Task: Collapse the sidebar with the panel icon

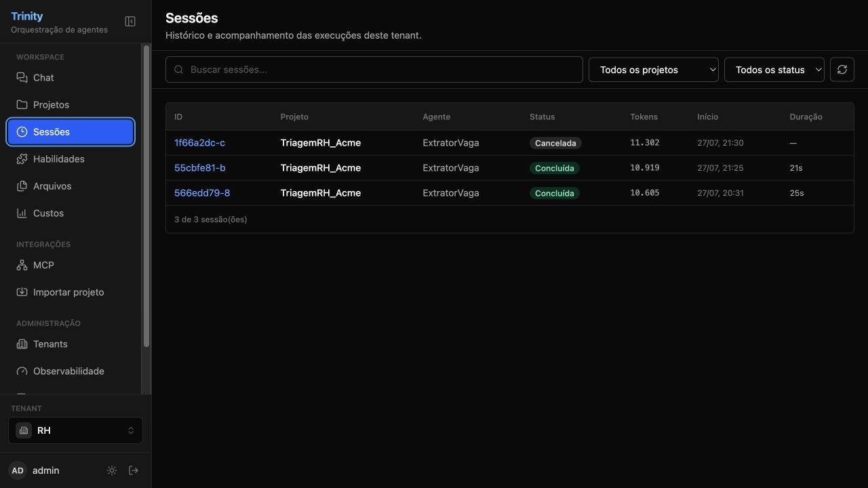Action: pyautogui.click(x=130, y=22)
